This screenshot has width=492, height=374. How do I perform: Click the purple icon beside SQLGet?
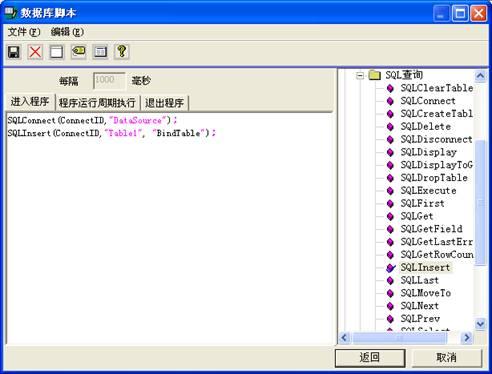(390, 216)
